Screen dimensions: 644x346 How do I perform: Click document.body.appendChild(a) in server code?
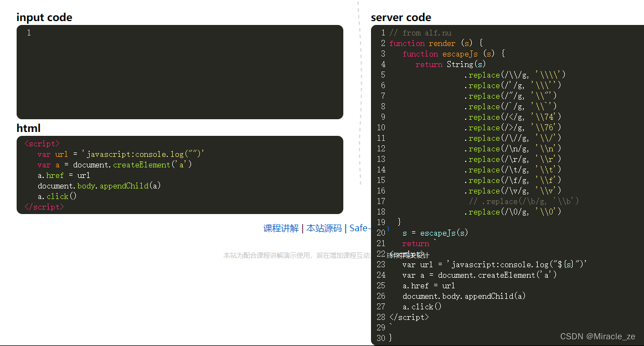[464, 296]
